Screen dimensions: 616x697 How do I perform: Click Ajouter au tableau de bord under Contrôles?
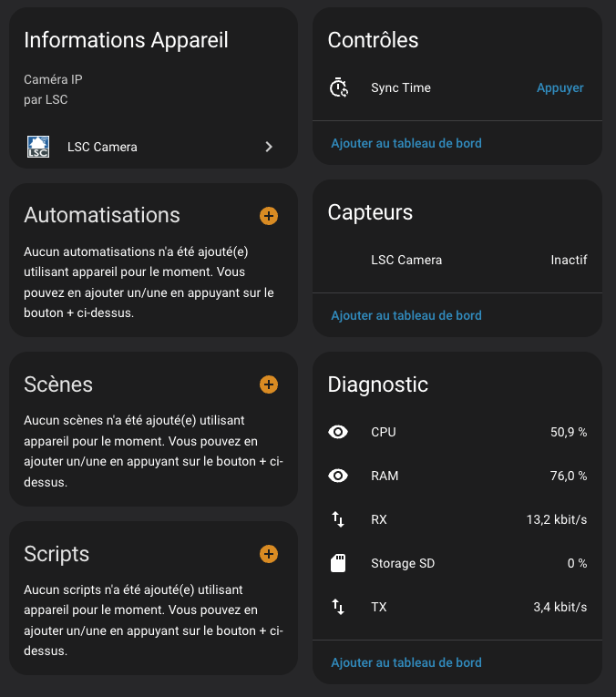click(406, 143)
